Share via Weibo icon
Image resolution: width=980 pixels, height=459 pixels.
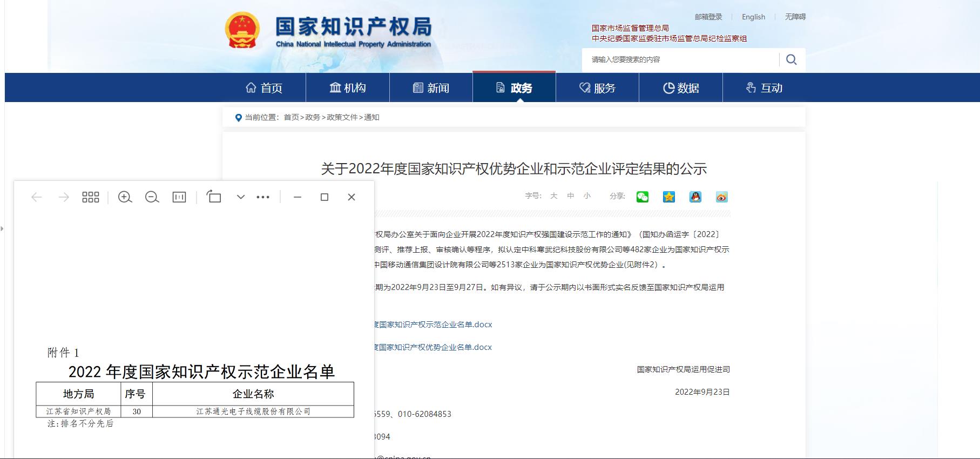point(722,197)
